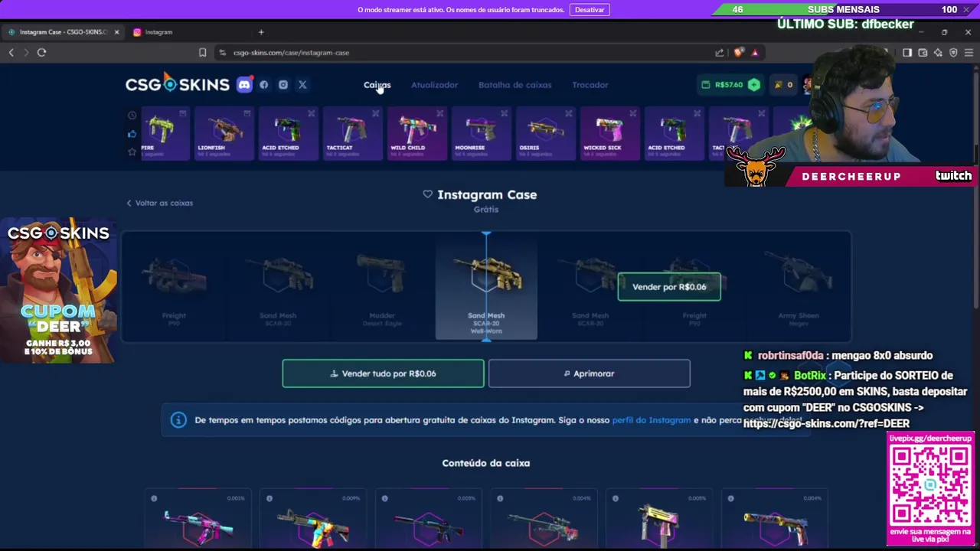
Task: Open the Trocador menu item
Action: 590,85
